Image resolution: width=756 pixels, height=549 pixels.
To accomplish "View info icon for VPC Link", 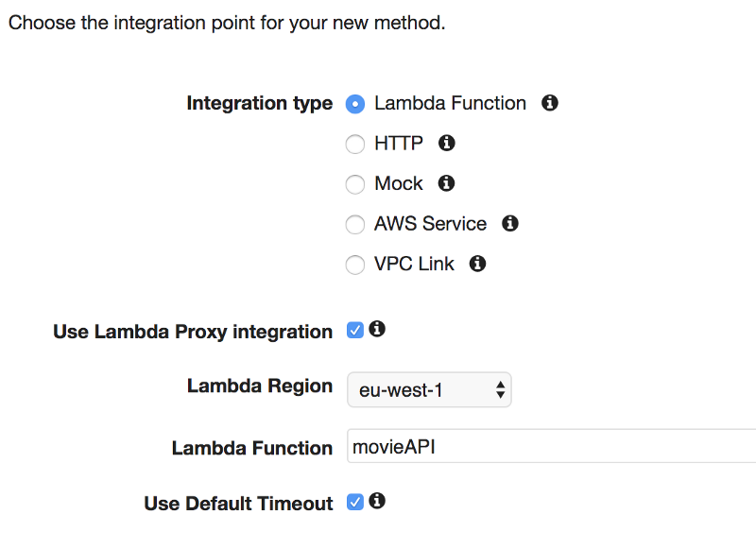I will pos(478,264).
